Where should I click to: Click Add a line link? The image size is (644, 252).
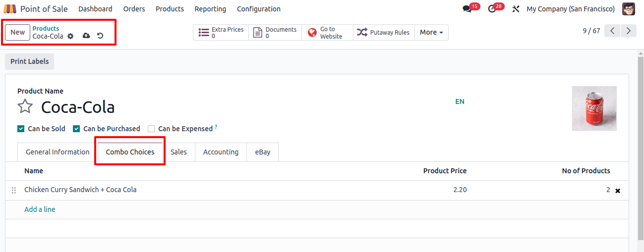pyautogui.click(x=40, y=209)
